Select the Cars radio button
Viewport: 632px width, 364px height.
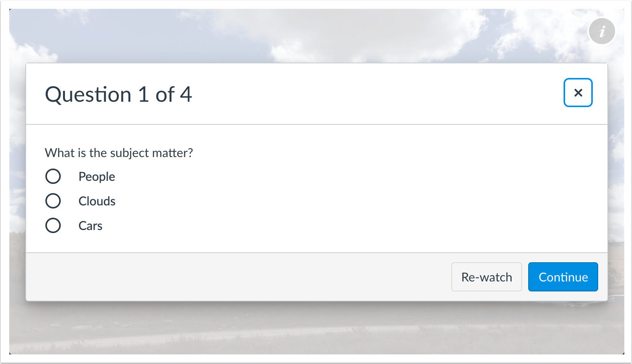coord(53,225)
